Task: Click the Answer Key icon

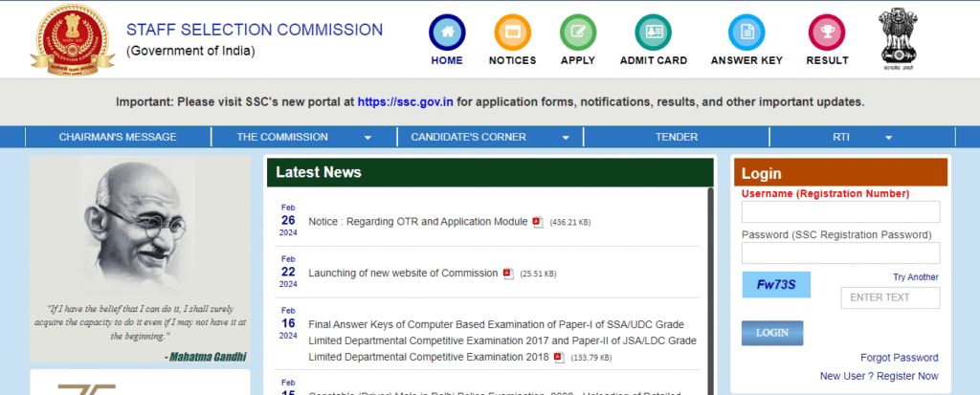Action: (746, 33)
